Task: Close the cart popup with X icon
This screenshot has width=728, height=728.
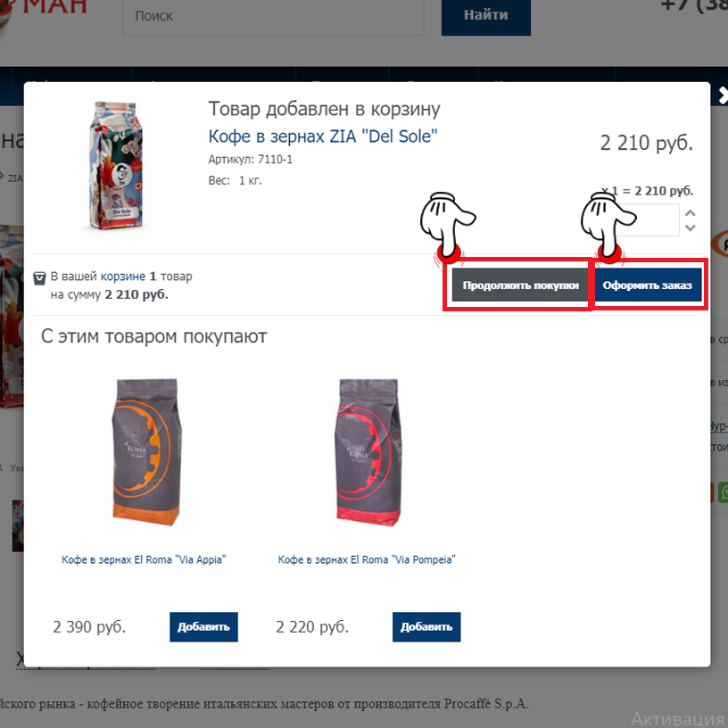Action: coord(724,95)
